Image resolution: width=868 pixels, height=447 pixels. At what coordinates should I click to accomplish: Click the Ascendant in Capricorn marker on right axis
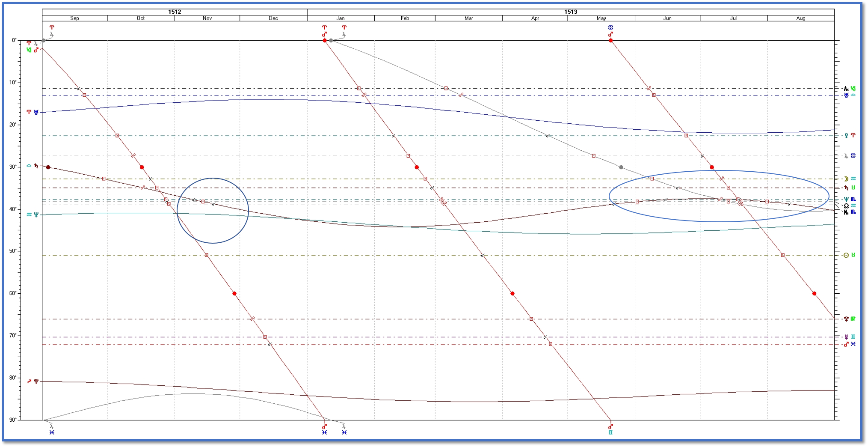pos(849,89)
